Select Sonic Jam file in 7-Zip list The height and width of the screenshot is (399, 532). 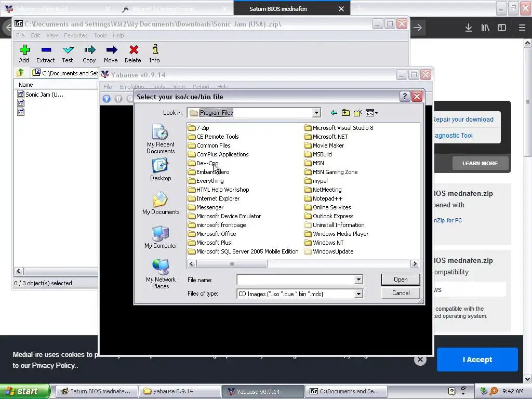pyautogui.click(x=41, y=95)
